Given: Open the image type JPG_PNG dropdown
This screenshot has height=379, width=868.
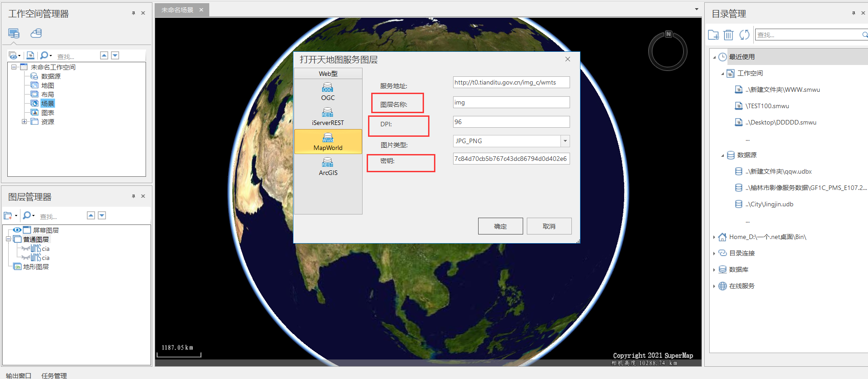Looking at the screenshot, I should point(565,141).
